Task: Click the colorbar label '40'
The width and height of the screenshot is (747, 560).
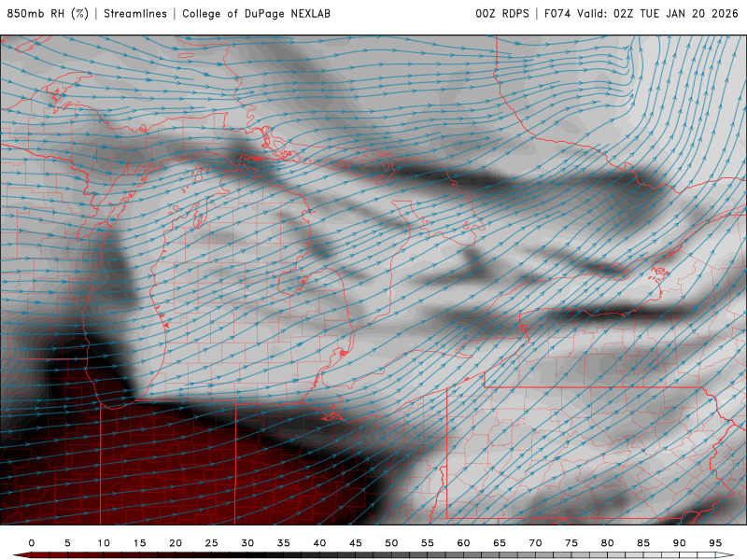Action: click(x=319, y=543)
